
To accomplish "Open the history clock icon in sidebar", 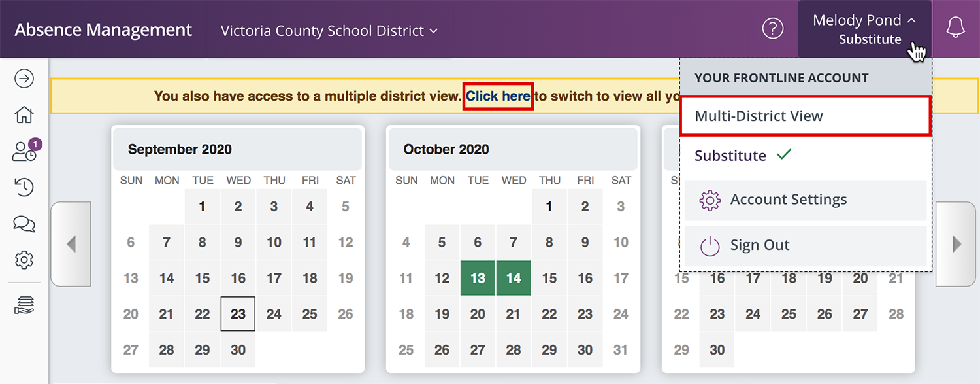I will 24,187.
